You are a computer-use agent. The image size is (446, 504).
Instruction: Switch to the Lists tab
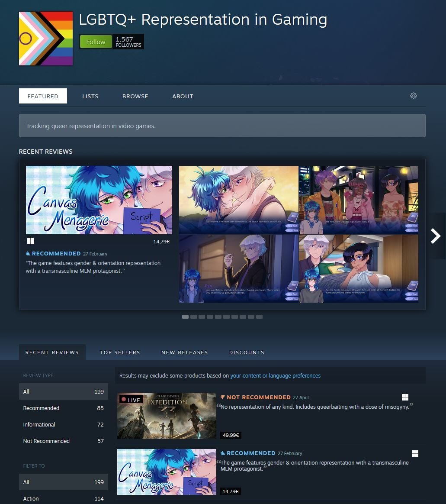[x=90, y=96]
